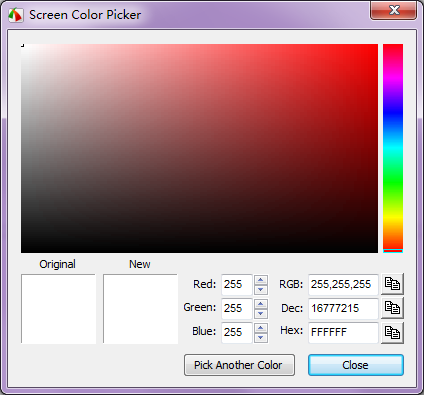This screenshot has width=424, height=395.
Task: Click the Pick Another Color button
Action: 239,365
